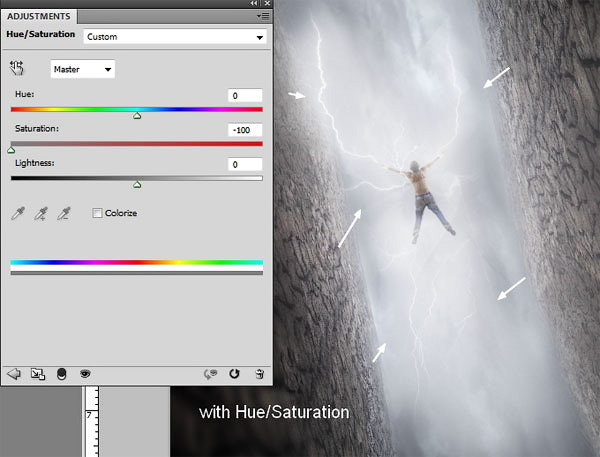Enable the Colorize checkbox
Screen dimensions: 600x457
tap(97, 213)
